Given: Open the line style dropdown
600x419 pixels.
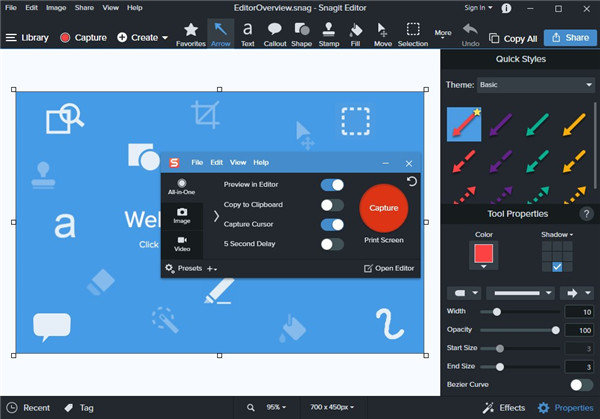Looking at the screenshot, I should 520,293.
